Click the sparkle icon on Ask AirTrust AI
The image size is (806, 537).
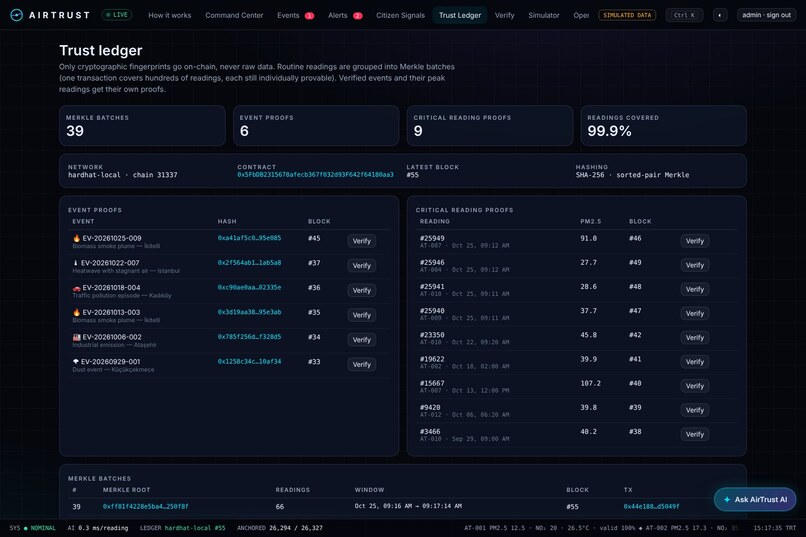727,499
